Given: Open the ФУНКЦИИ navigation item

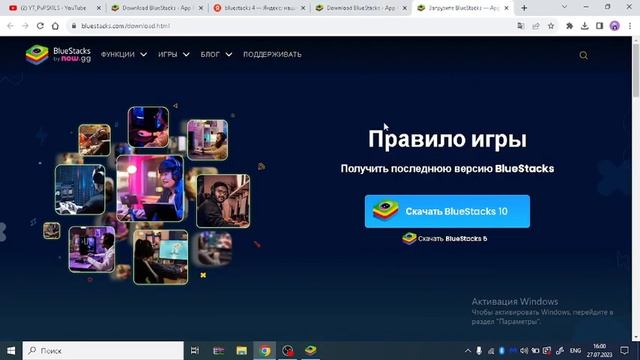Looking at the screenshot, I should pyautogui.click(x=118, y=54).
